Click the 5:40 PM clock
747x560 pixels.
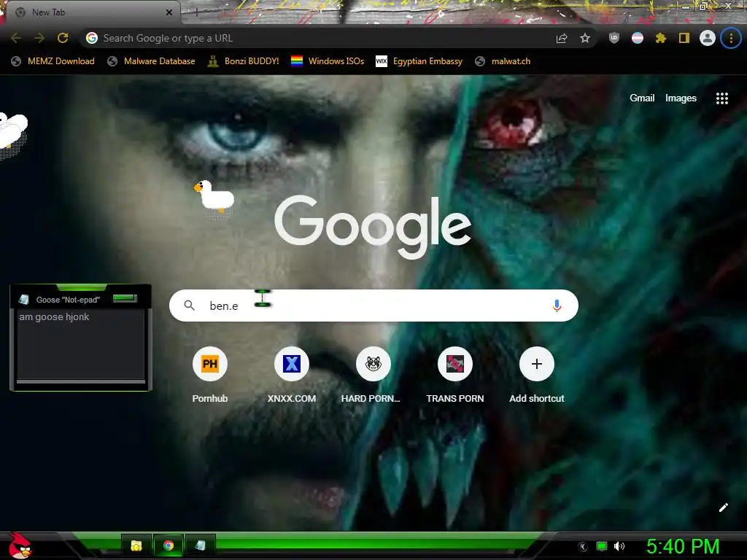coord(683,546)
